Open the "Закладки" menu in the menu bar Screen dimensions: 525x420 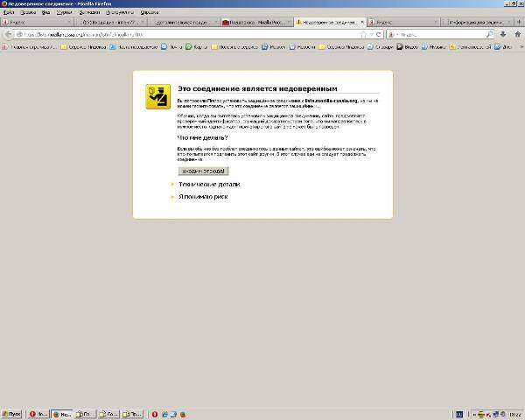tap(88, 13)
